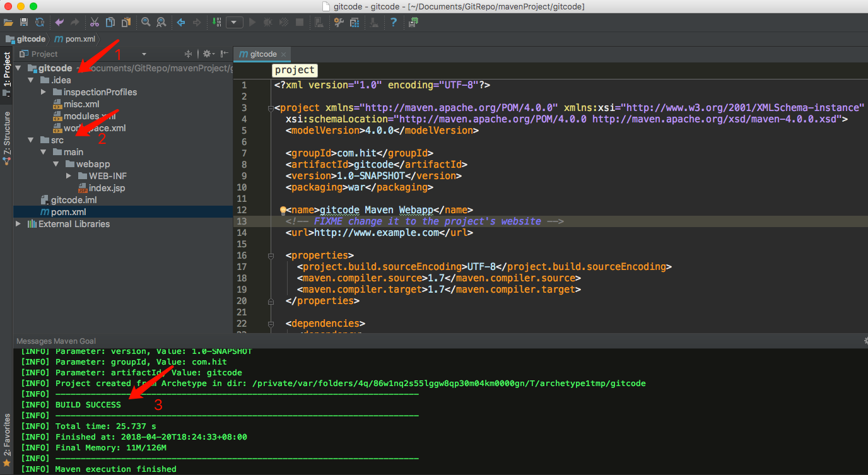Close the gitcode editor tab

(284, 54)
